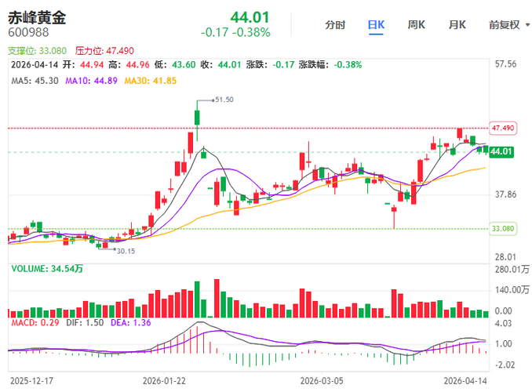Click the 280.01万 volume axis value
Screen dimensions: 532x392
(512, 270)
